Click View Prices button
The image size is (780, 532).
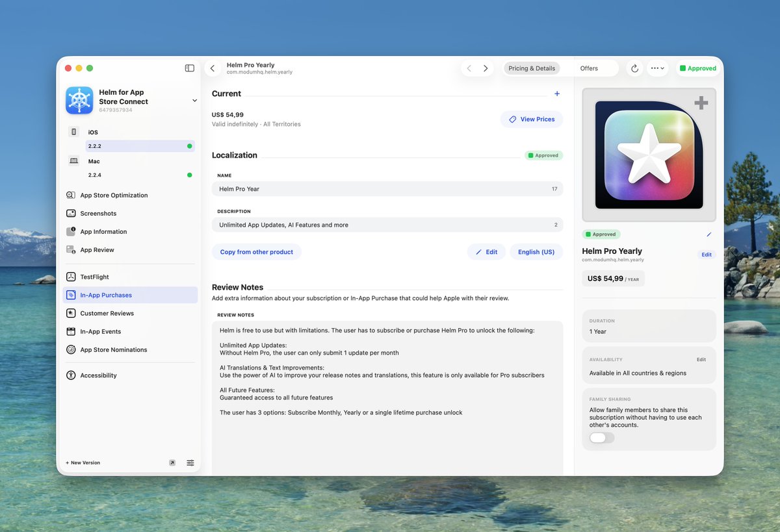pyautogui.click(x=532, y=120)
